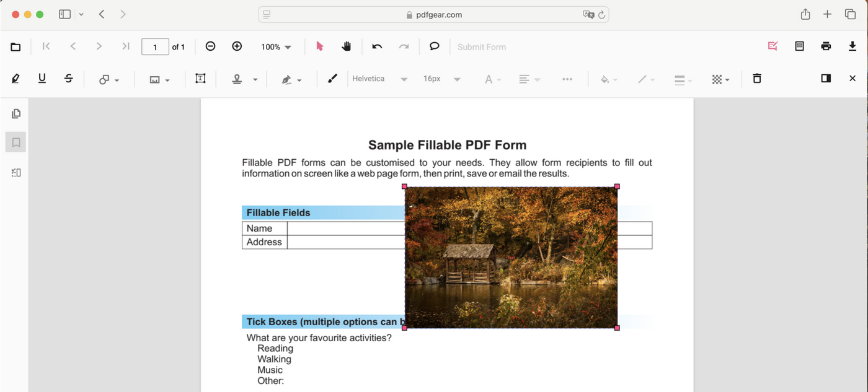
Task: Open bookmarks sidebar panel
Action: pyautogui.click(x=16, y=142)
